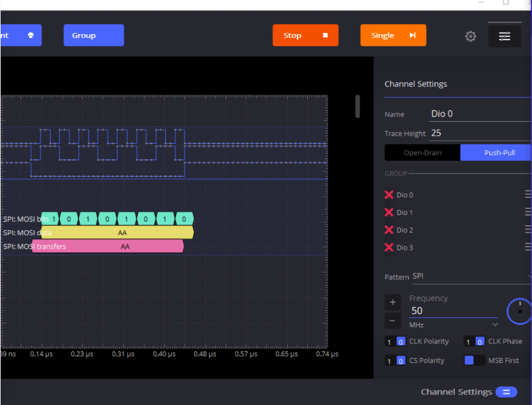Remove Dio 1 from the group
The height and width of the screenshot is (405, 532).
pos(389,213)
